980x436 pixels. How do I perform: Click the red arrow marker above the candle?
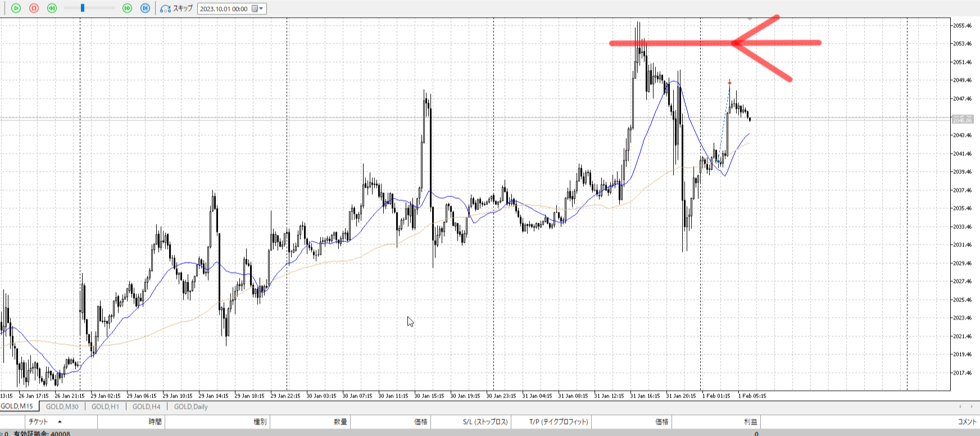coord(729,83)
